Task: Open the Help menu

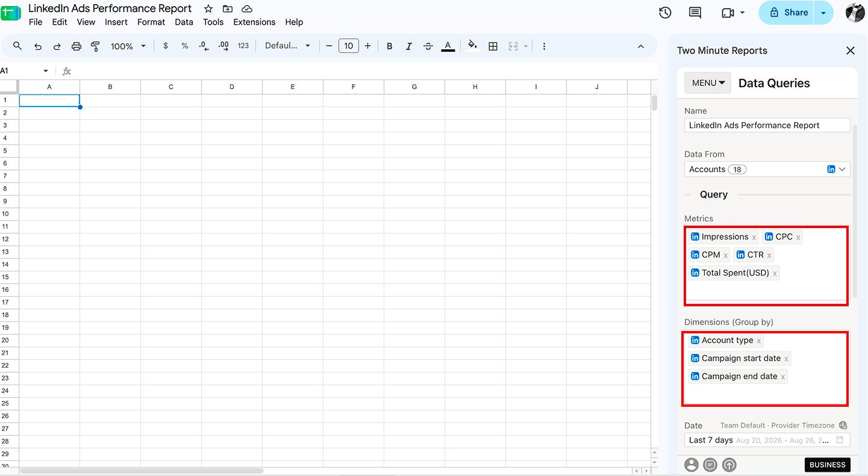Action: pyautogui.click(x=294, y=22)
